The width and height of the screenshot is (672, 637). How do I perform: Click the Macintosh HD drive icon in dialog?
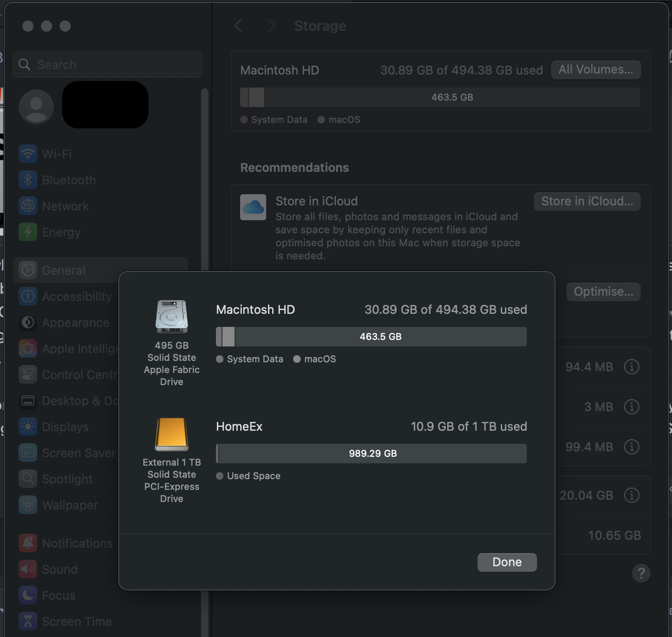click(172, 317)
